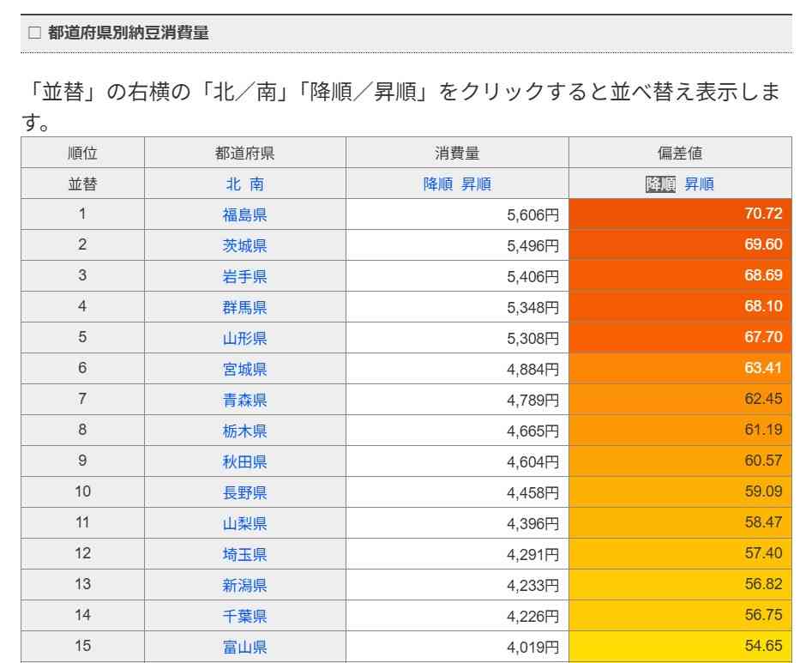Screen dimensions: 812x663
Task: Click the 56.82 deviation cell
Action: pos(680,585)
